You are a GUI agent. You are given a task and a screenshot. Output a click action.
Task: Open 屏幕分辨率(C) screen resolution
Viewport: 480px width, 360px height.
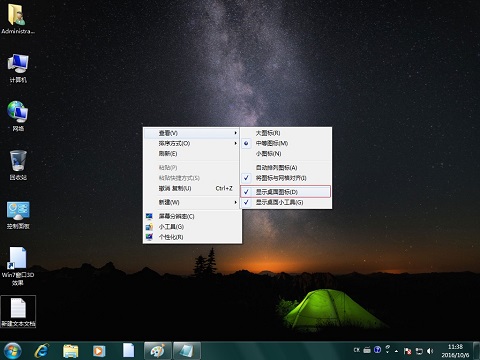pos(192,216)
